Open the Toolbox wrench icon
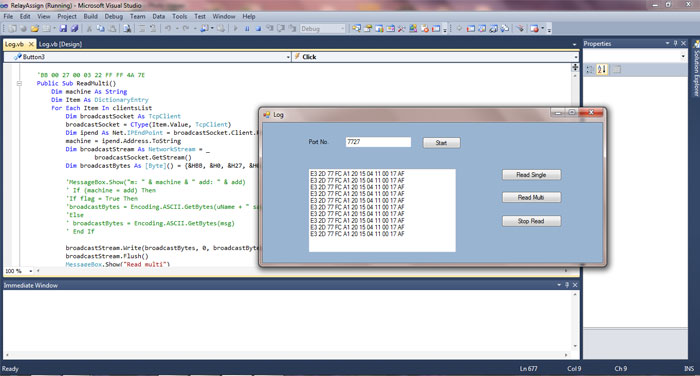 tap(401, 29)
